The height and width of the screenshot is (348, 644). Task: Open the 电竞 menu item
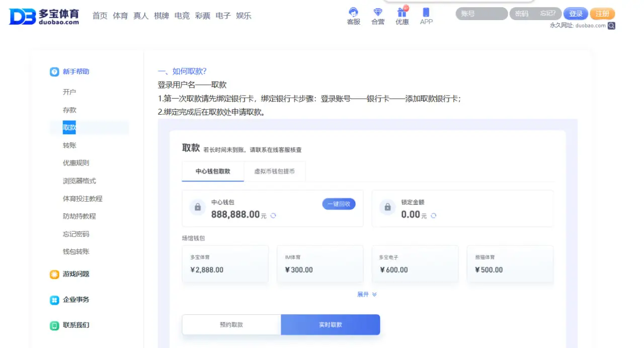(182, 16)
